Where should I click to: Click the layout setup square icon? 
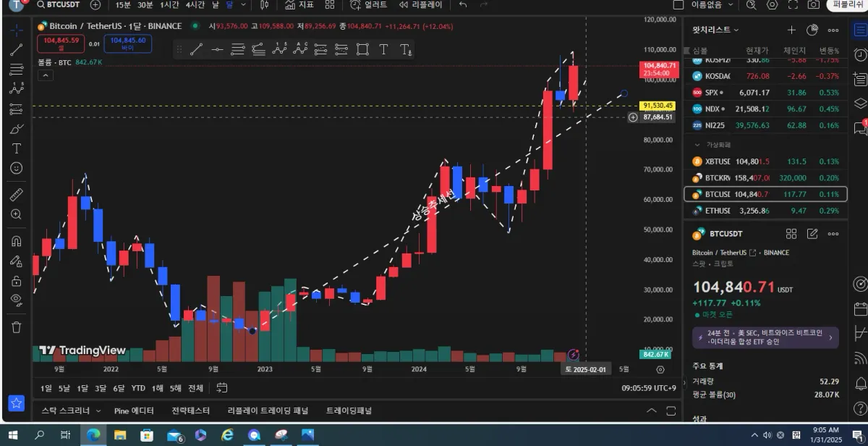(x=678, y=5)
